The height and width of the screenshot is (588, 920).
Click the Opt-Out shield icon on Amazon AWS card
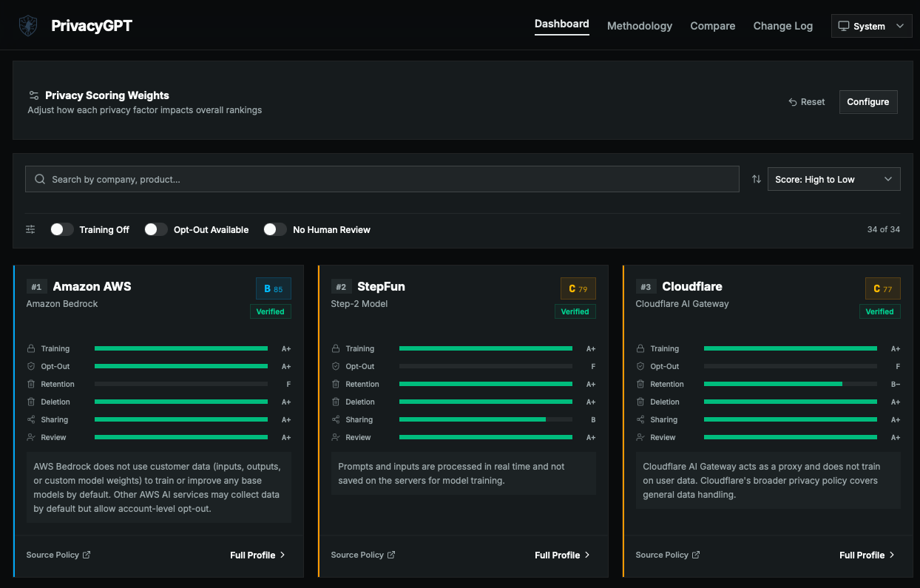[x=31, y=366]
